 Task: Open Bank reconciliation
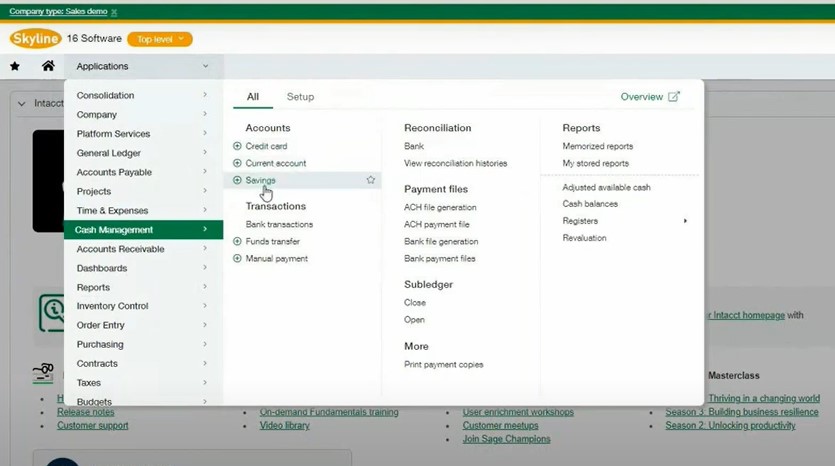[x=414, y=146]
